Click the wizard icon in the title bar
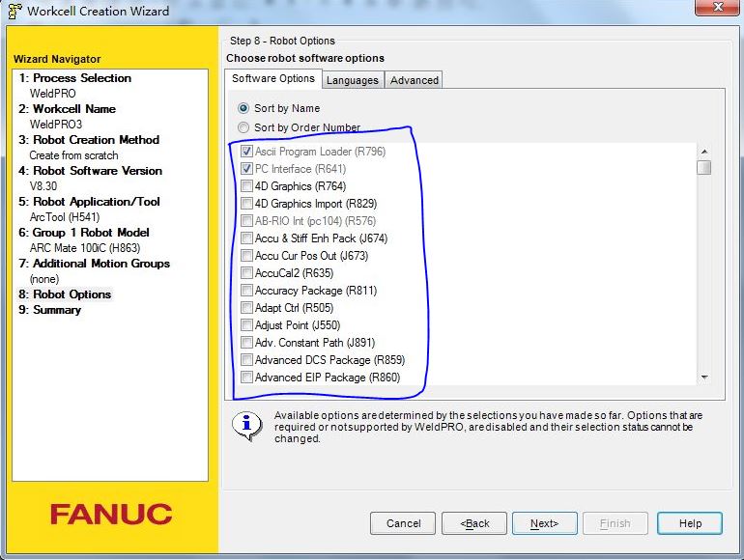Image resolution: width=744 pixels, height=560 pixels. (14, 12)
